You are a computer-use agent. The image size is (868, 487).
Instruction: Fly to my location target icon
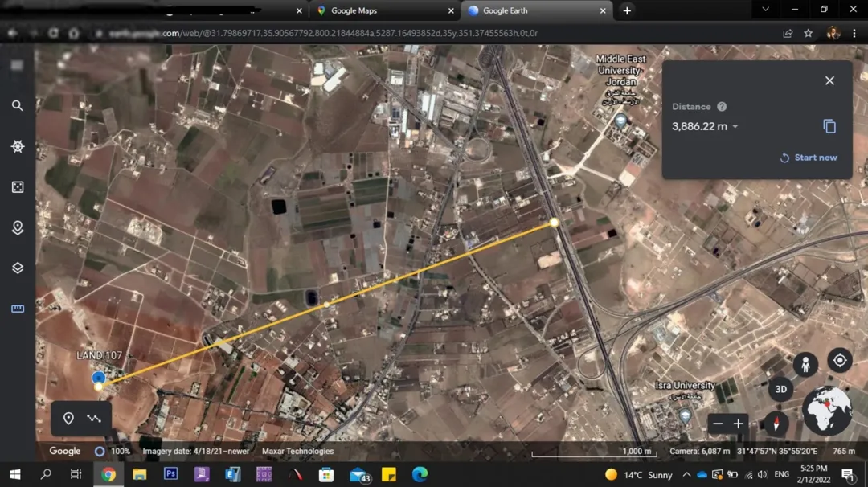[840, 360]
